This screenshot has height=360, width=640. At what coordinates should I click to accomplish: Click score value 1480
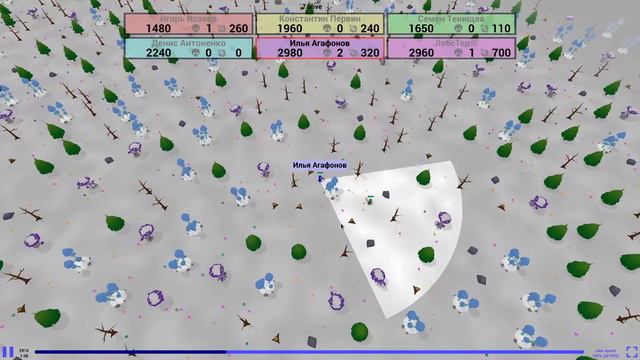point(158,28)
